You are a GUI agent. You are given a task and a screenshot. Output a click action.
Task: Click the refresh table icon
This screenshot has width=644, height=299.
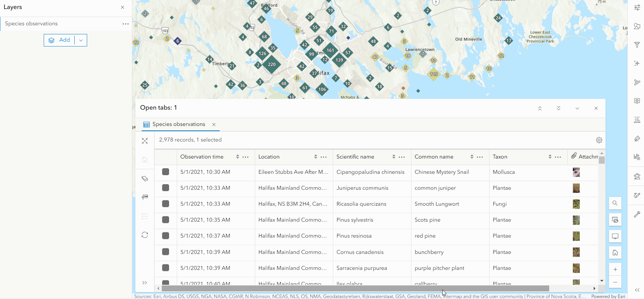pyautogui.click(x=145, y=235)
